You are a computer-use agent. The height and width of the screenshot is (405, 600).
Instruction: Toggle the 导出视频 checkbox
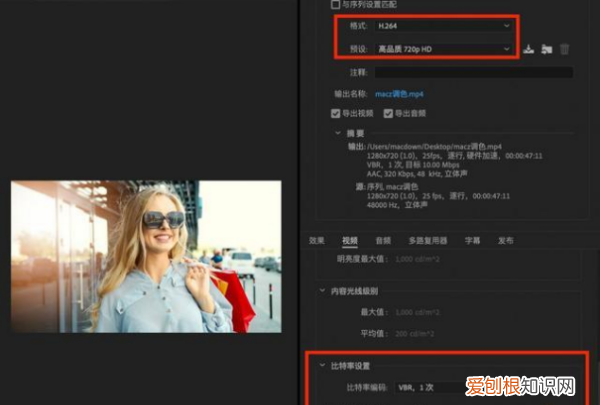336,113
